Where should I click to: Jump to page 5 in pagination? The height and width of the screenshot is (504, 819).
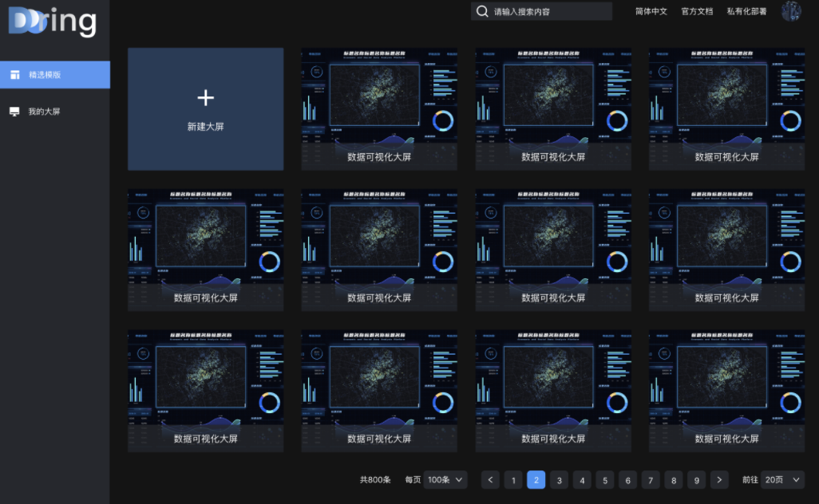(x=605, y=480)
